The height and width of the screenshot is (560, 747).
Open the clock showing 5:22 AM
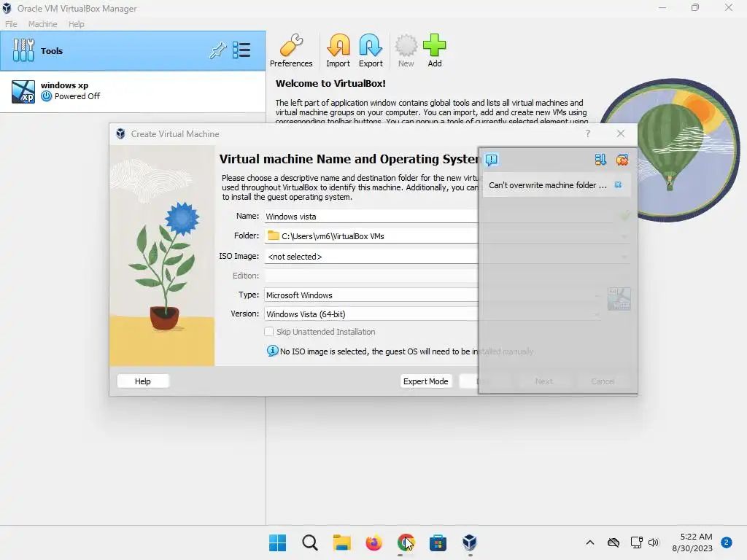point(692,542)
